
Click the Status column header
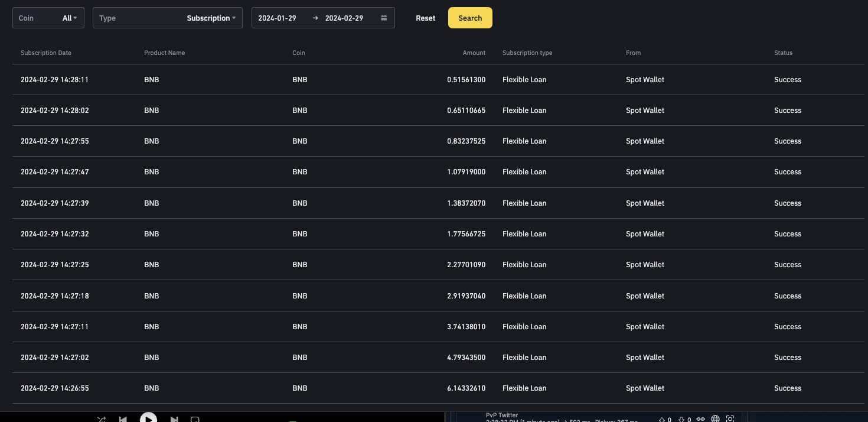pyautogui.click(x=783, y=53)
